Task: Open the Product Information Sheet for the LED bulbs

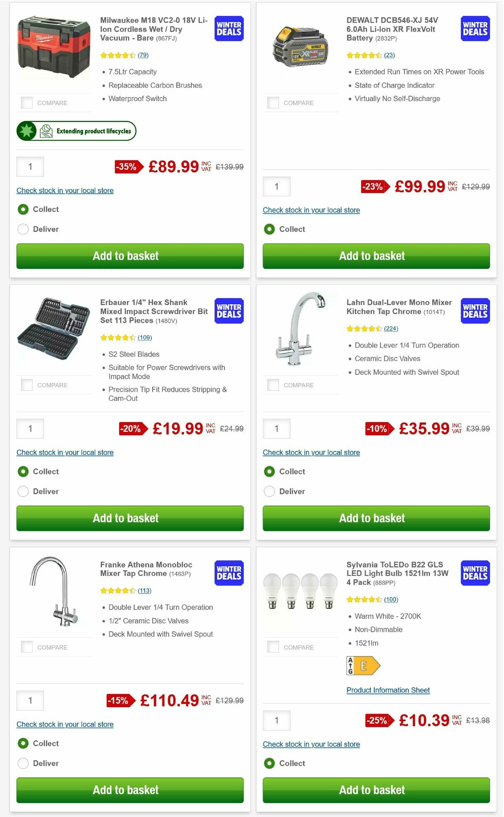Action: 388,690
